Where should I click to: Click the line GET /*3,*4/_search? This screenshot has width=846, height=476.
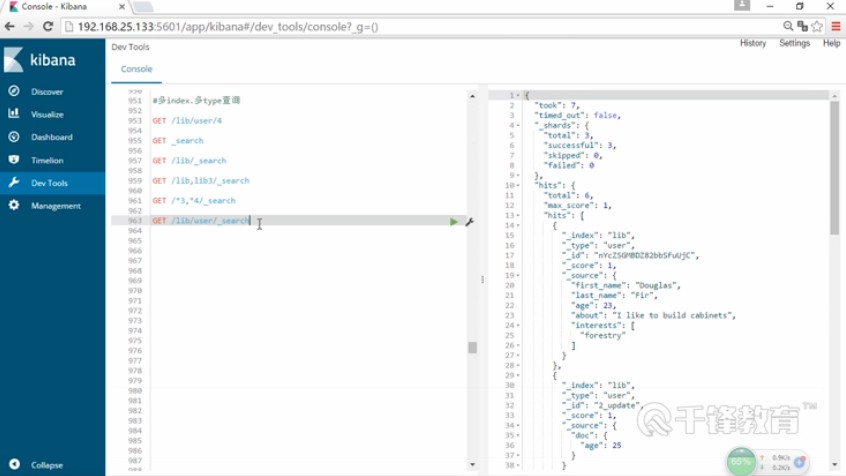click(194, 200)
